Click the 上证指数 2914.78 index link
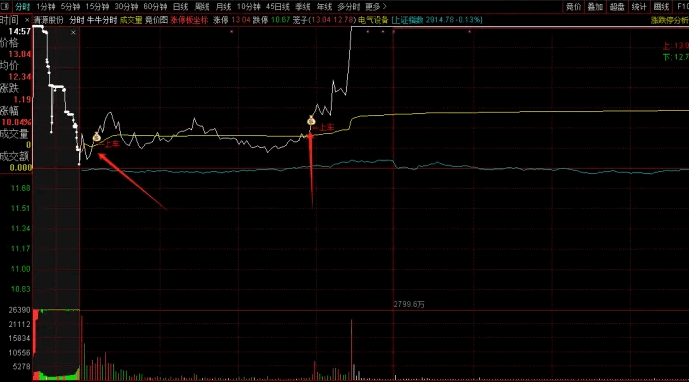The height and width of the screenshot is (382, 689). click(x=437, y=20)
